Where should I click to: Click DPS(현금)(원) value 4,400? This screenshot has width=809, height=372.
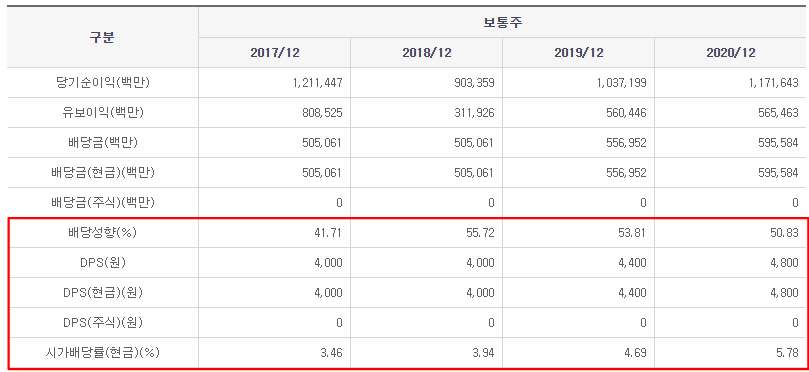634,293
